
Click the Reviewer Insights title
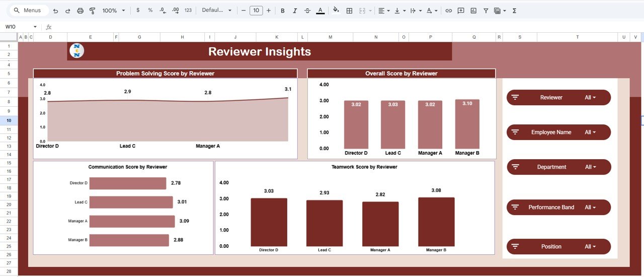tap(260, 51)
